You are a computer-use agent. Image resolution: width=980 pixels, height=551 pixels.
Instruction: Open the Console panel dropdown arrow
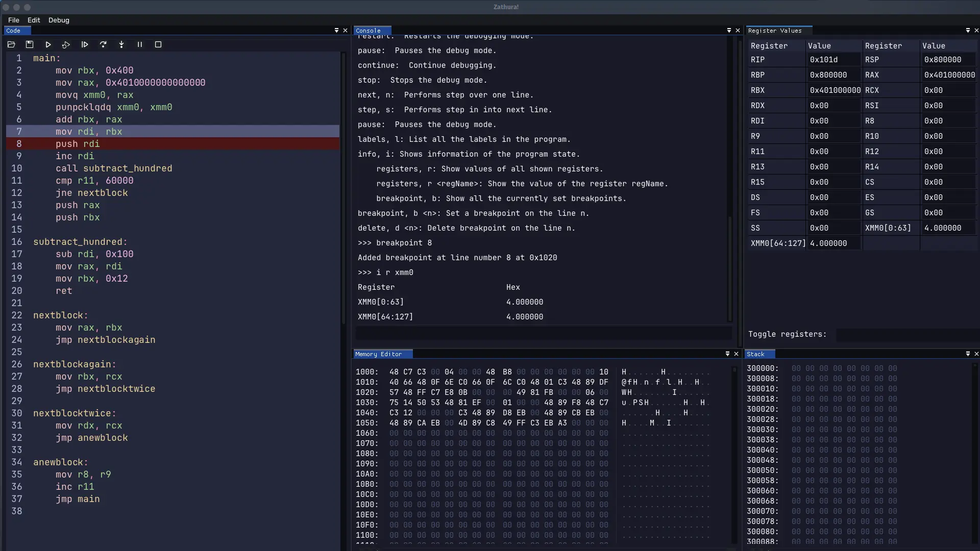[729, 31]
